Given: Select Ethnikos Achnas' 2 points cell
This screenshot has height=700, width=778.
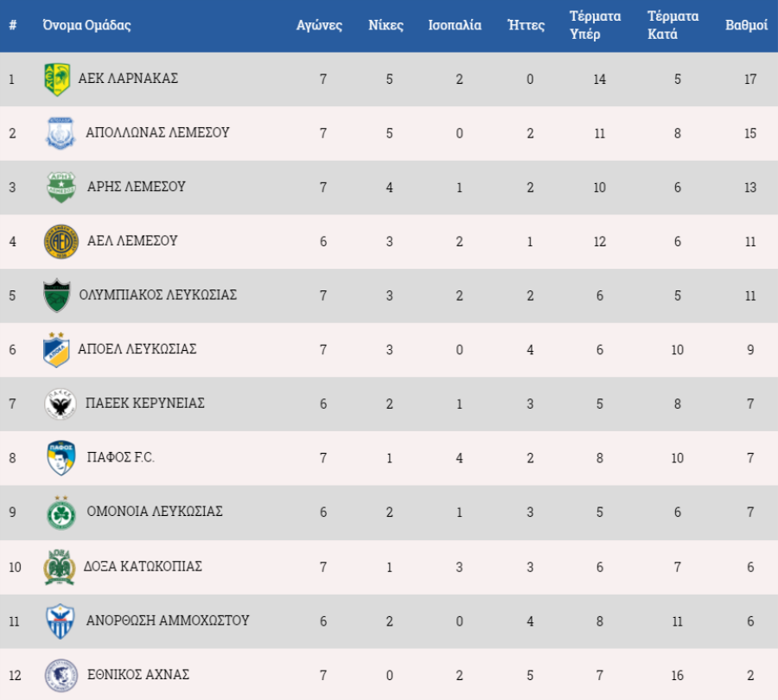Looking at the screenshot, I should (750, 676).
